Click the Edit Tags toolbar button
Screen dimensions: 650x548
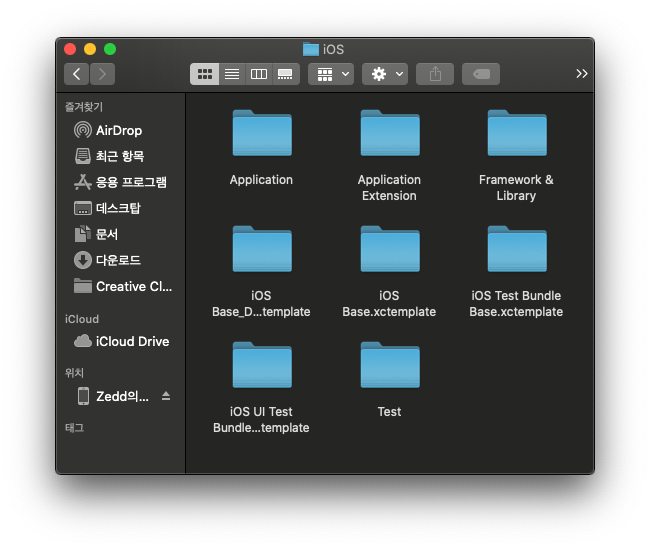point(481,74)
